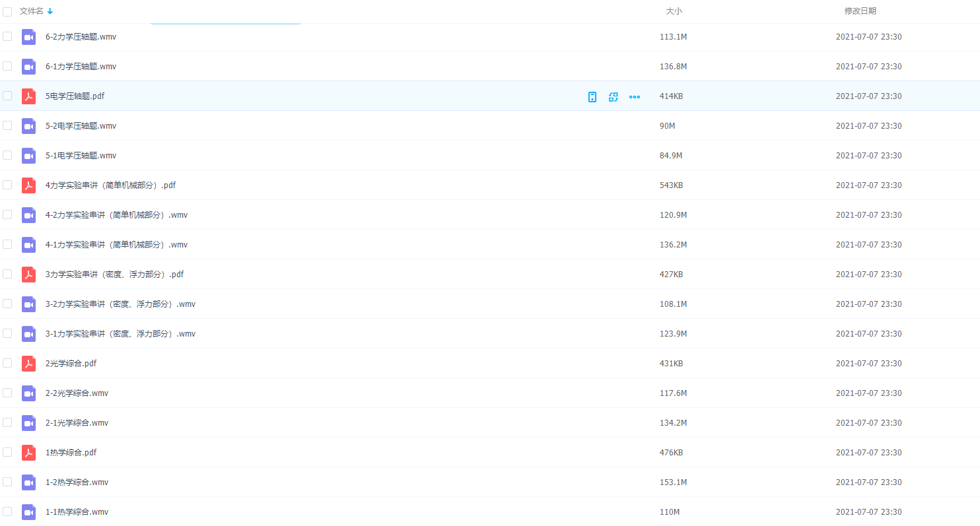Open the three-dot more menu for 5电学压轴题.pdf
Image resolution: width=980 pixels, height=526 pixels.
(635, 97)
